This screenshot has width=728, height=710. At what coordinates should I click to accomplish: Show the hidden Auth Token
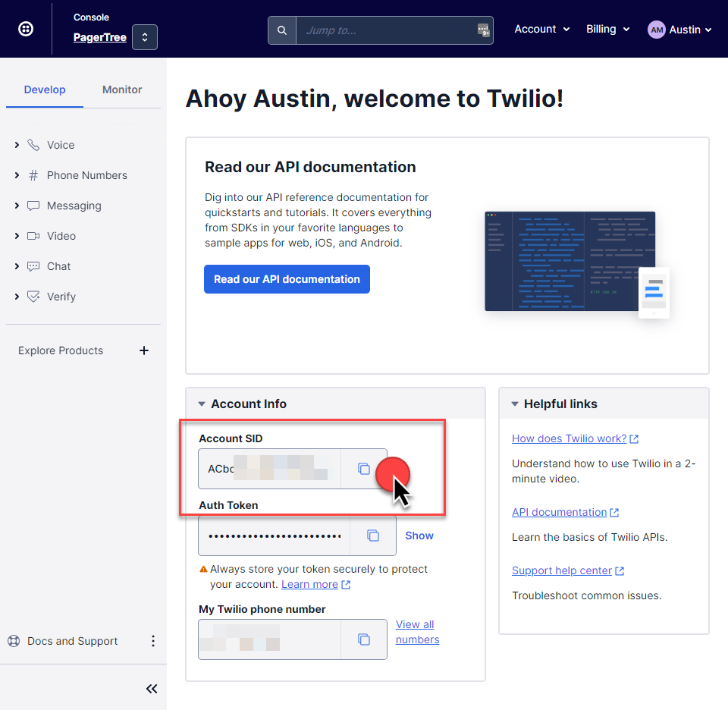[x=419, y=536]
